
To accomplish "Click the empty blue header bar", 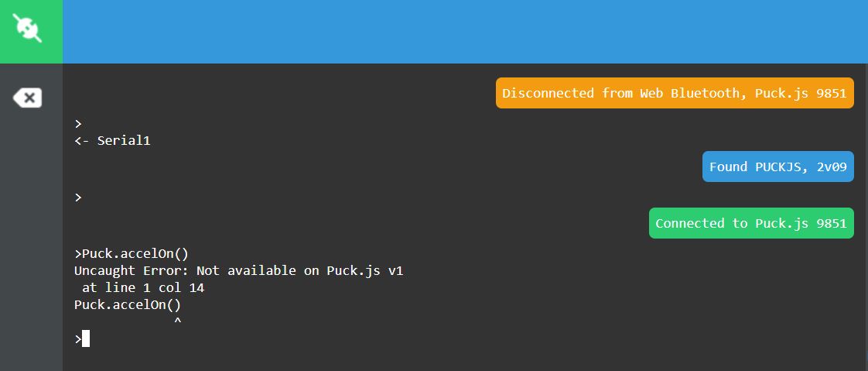I will pos(465,32).
